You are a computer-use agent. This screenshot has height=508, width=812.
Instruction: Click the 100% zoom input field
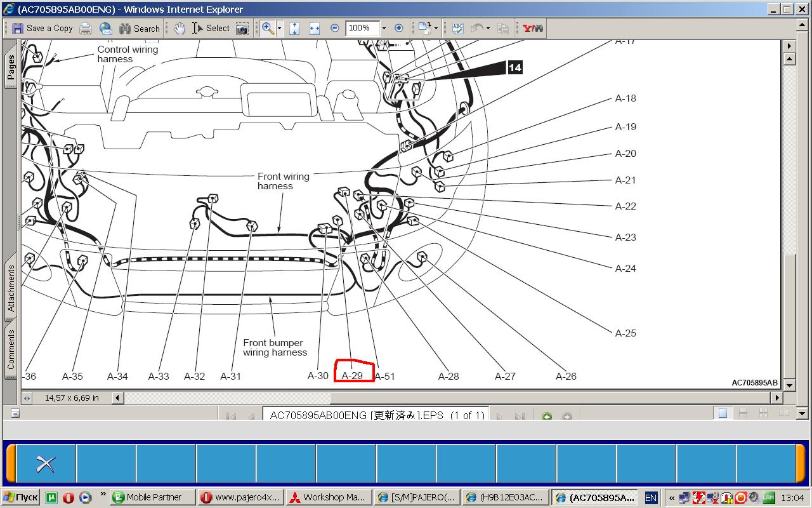(x=362, y=28)
